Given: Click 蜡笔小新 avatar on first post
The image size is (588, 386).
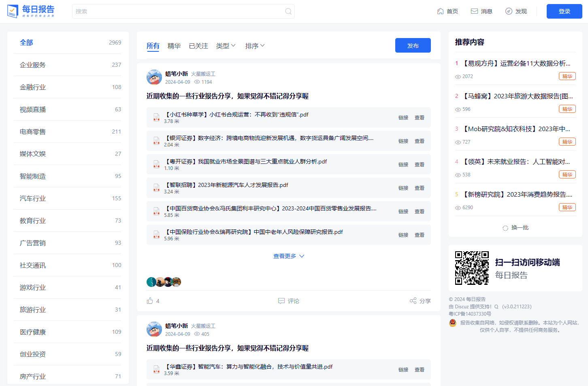Looking at the screenshot, I should coord(154,77).
